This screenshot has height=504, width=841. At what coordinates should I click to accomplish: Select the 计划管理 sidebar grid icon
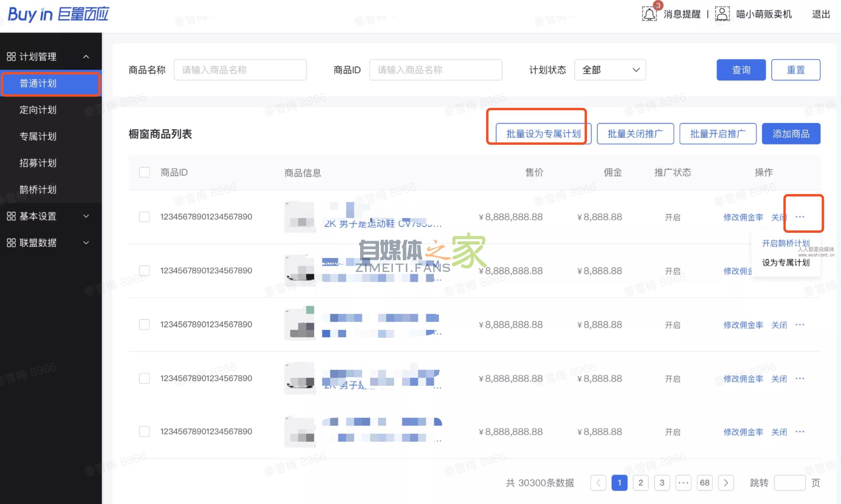coord(11,56)
